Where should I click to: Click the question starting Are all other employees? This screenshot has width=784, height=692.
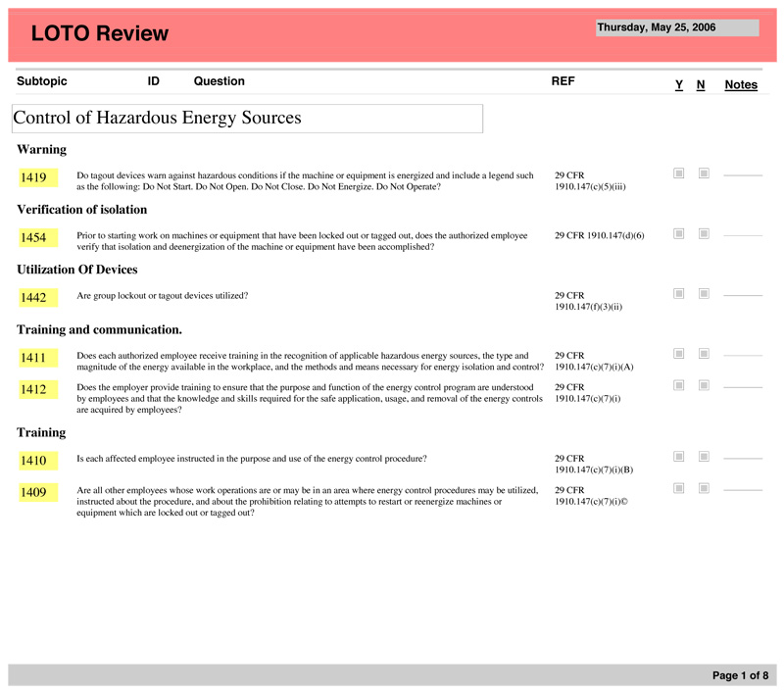point(308,502)
